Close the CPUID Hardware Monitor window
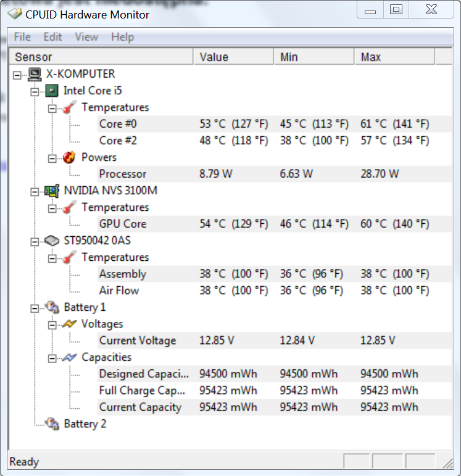The height and width of the screenshot is (476, 461). [431, 10]
